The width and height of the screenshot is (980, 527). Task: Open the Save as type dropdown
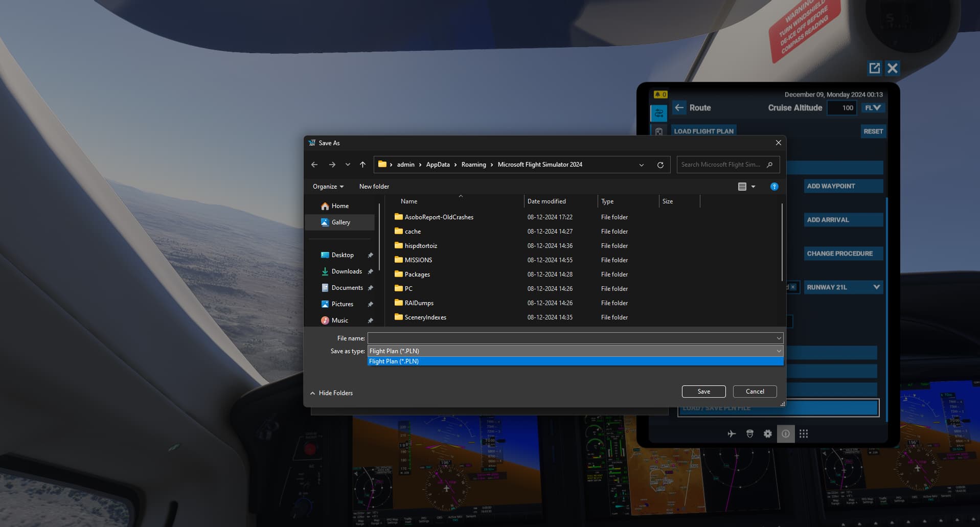click(778, 351)
